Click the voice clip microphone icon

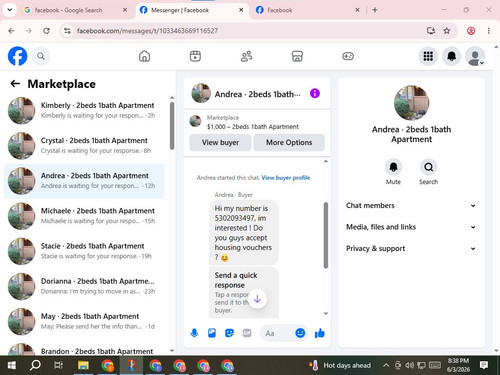(194, 333)
